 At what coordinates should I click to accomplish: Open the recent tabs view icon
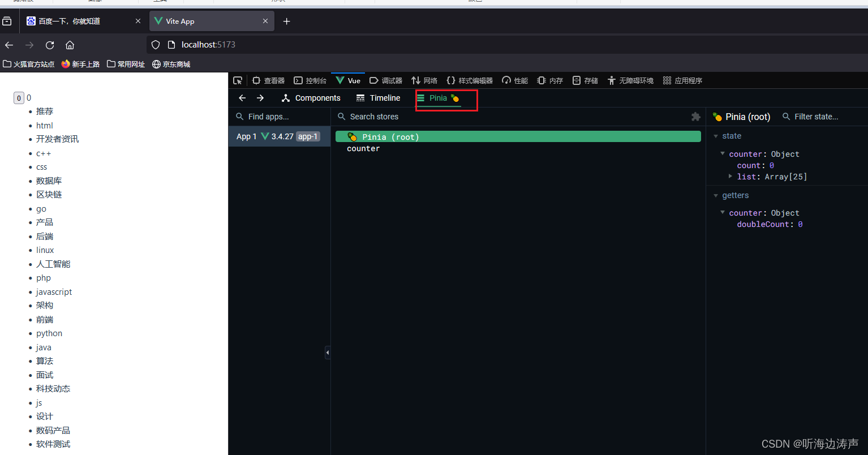click(x=7, y=21)
